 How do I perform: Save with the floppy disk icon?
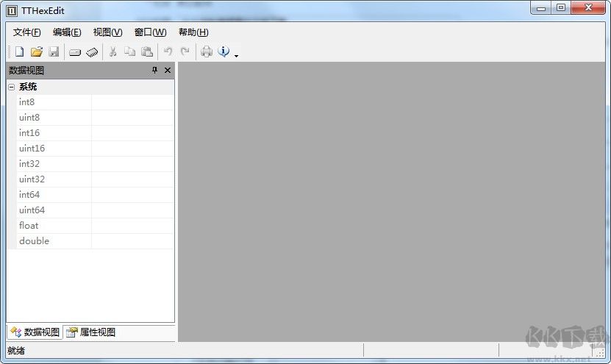(54, 51)
